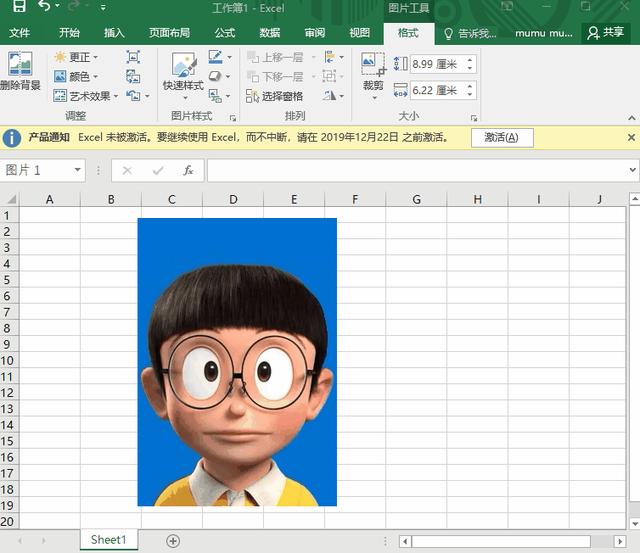Switch to the 数据 ribbon tab
640x553 pixels.
pos(270,33)
